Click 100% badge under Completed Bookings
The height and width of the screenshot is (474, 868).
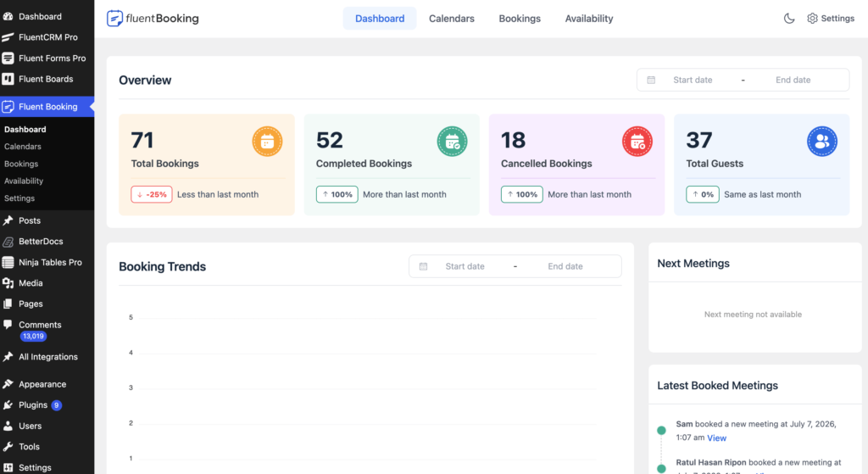click(337, 194)
